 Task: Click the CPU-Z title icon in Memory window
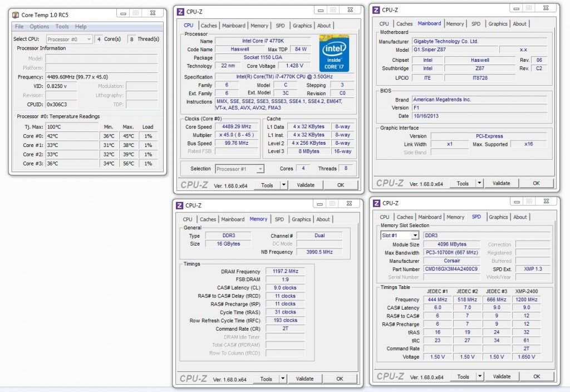point(180,205)
